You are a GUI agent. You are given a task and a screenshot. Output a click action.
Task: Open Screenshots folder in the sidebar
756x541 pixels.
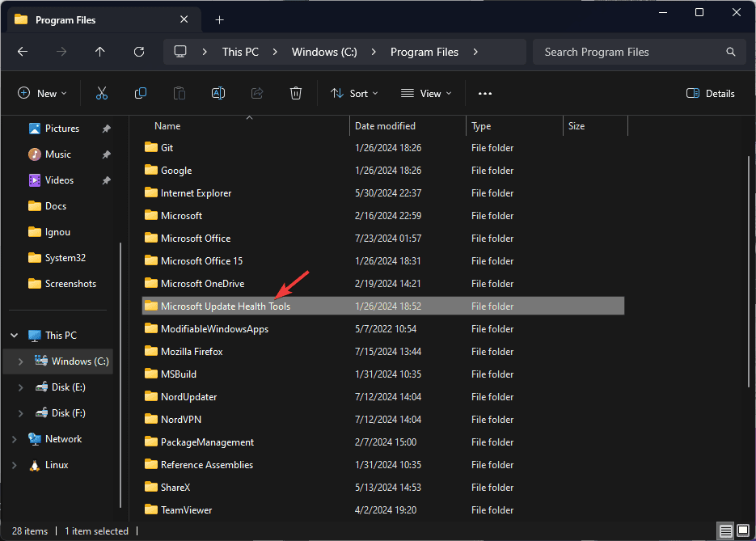[70, 284]
